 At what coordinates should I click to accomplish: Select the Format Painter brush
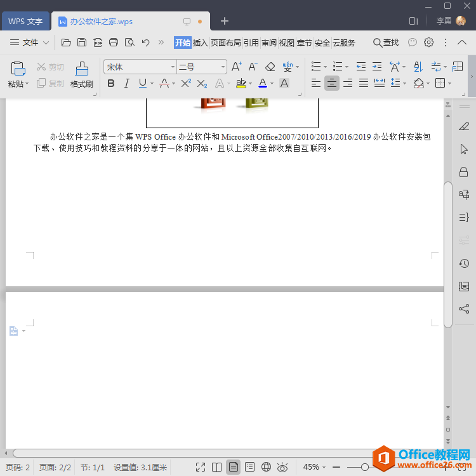[82, 69]
